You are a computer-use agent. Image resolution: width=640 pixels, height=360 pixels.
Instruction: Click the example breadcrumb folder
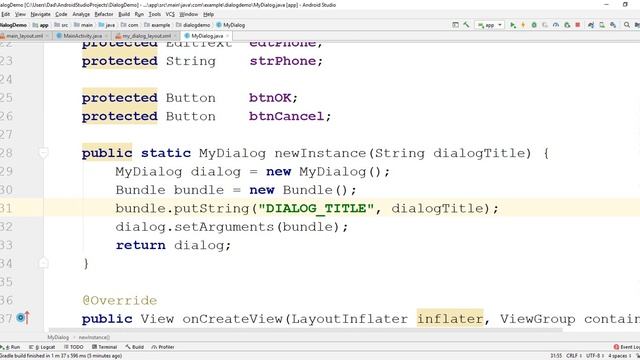coord(157,25)
